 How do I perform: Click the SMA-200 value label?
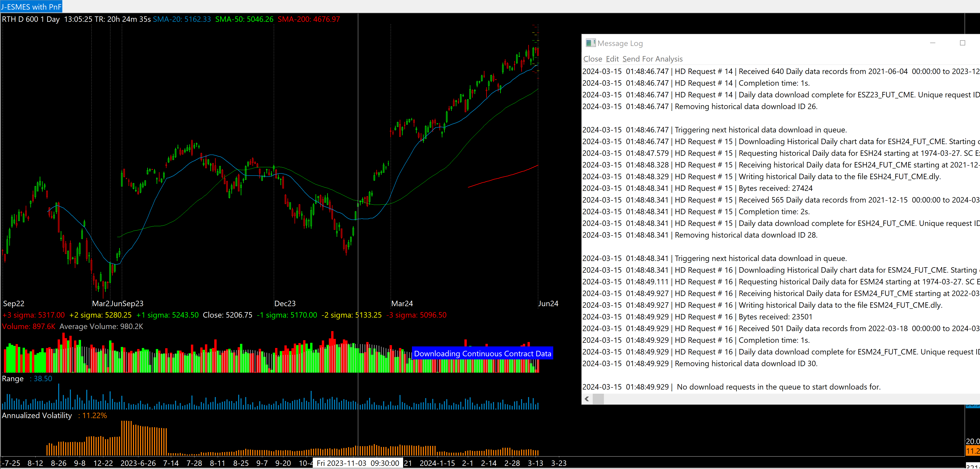point(309,19)
